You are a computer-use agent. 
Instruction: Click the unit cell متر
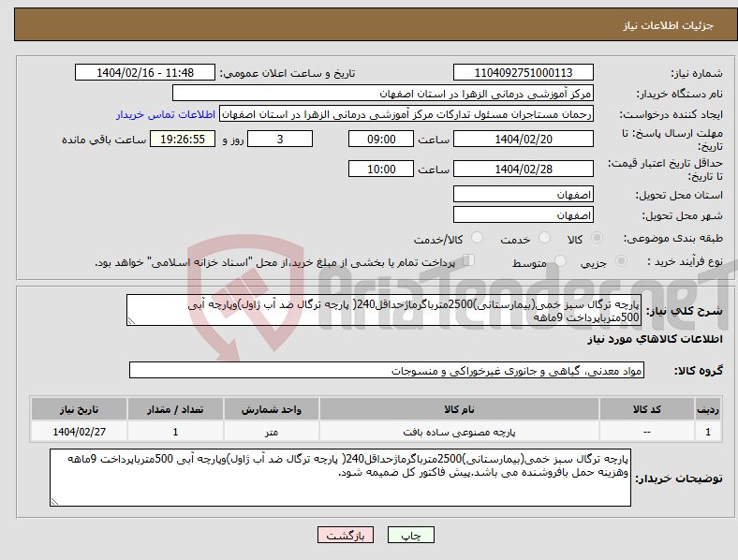272,432
